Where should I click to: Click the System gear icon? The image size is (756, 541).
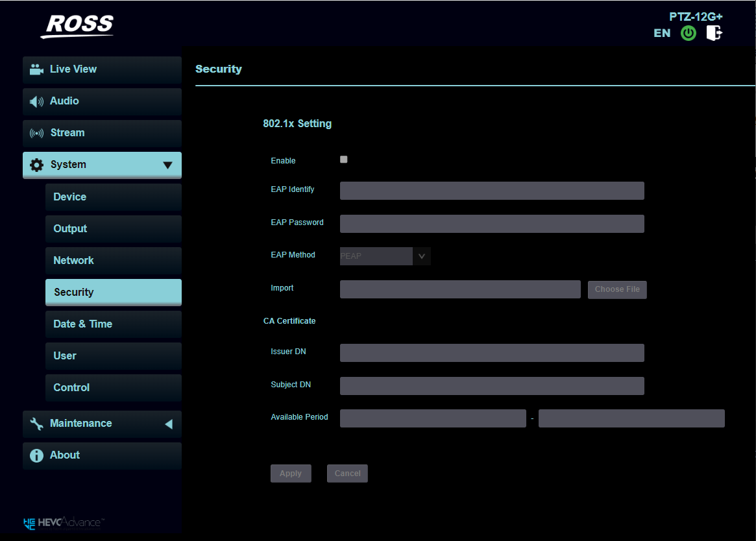[37, 165]
